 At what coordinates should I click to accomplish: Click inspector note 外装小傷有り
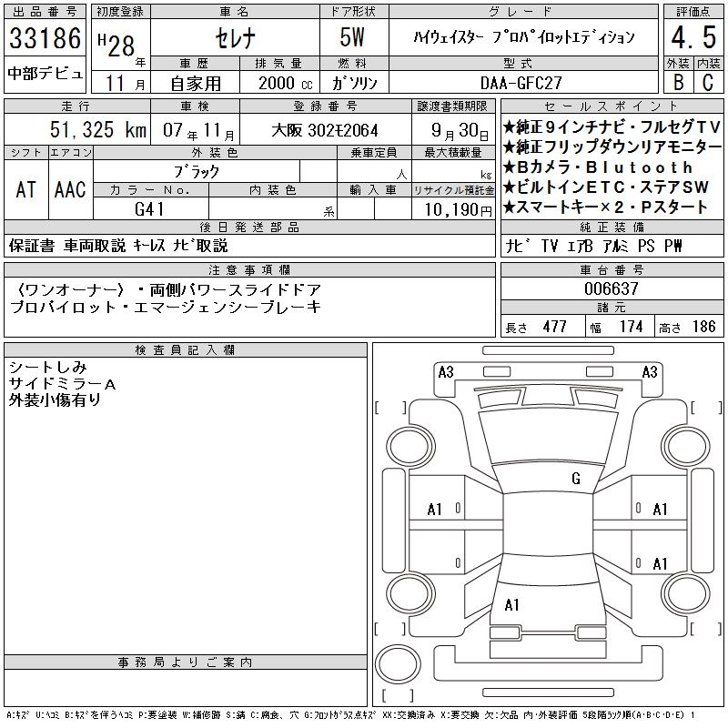tap(55, 400)
